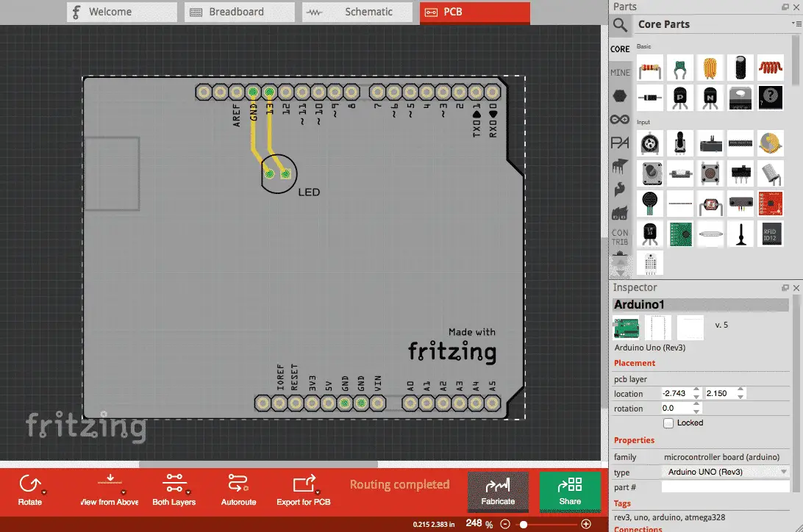This screenshot has height=532, width=803.
Task: Zoom out with the minus icon
Action: pyautogui.click(x=505, y=524)
